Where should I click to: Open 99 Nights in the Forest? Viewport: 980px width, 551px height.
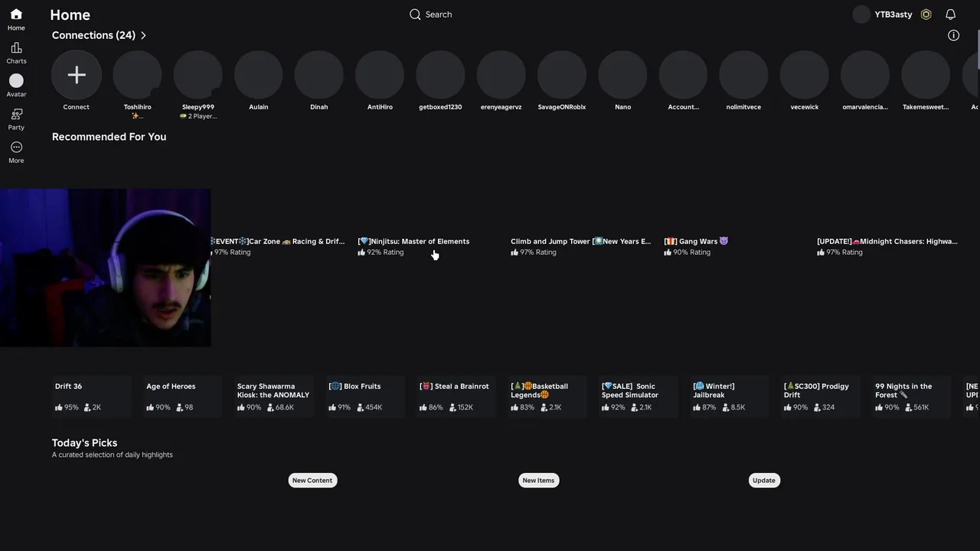point(912,396)
